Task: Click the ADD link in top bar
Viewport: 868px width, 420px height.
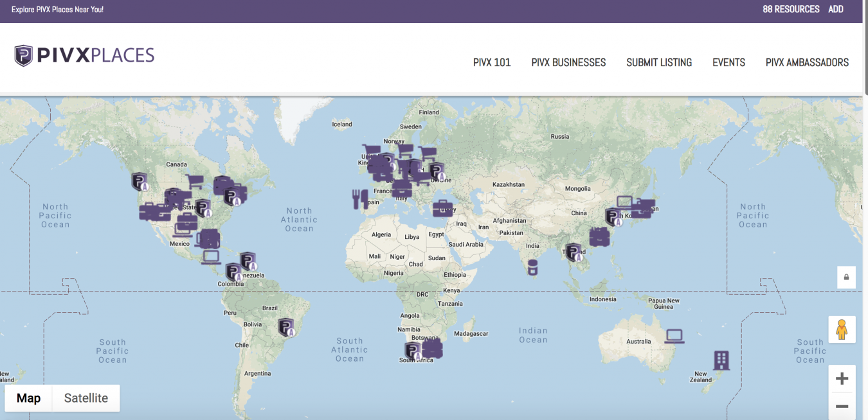Action: [836, 10]
